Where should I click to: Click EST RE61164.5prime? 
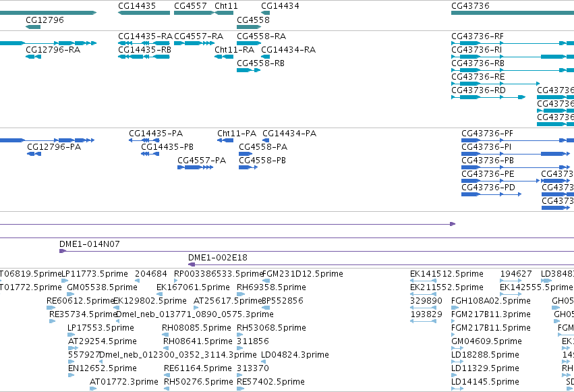167,376
